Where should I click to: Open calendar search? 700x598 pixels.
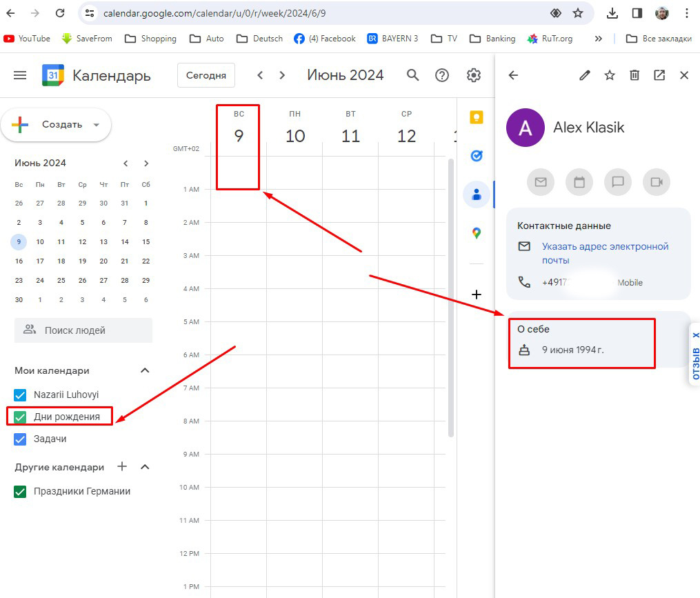(413, 75)
